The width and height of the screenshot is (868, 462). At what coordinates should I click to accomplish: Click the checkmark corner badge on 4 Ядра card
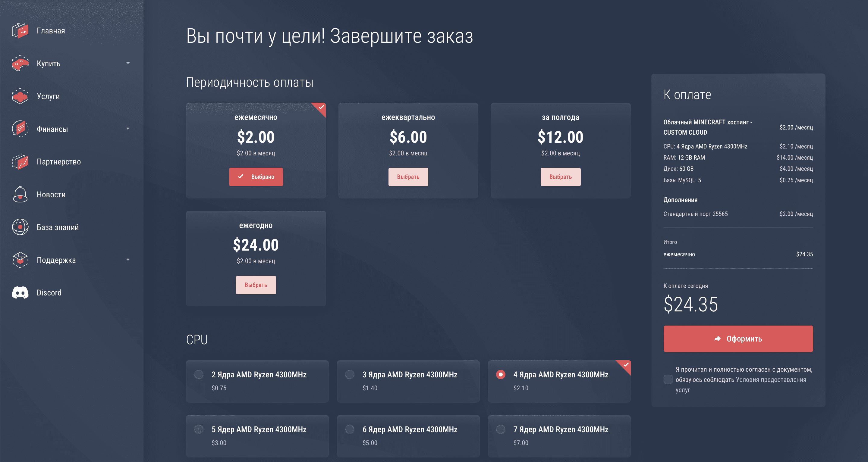coord(625,365)
